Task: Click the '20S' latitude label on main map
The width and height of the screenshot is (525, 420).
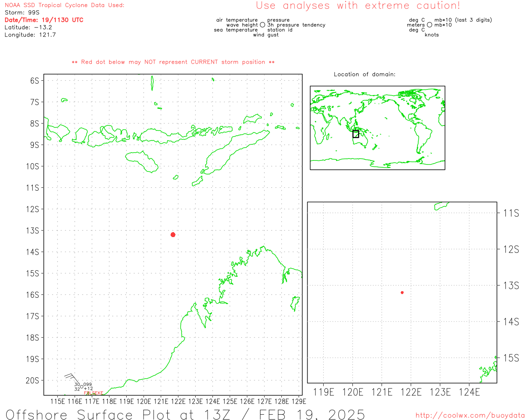Action: pyautogui.click(x=32, y=381)
